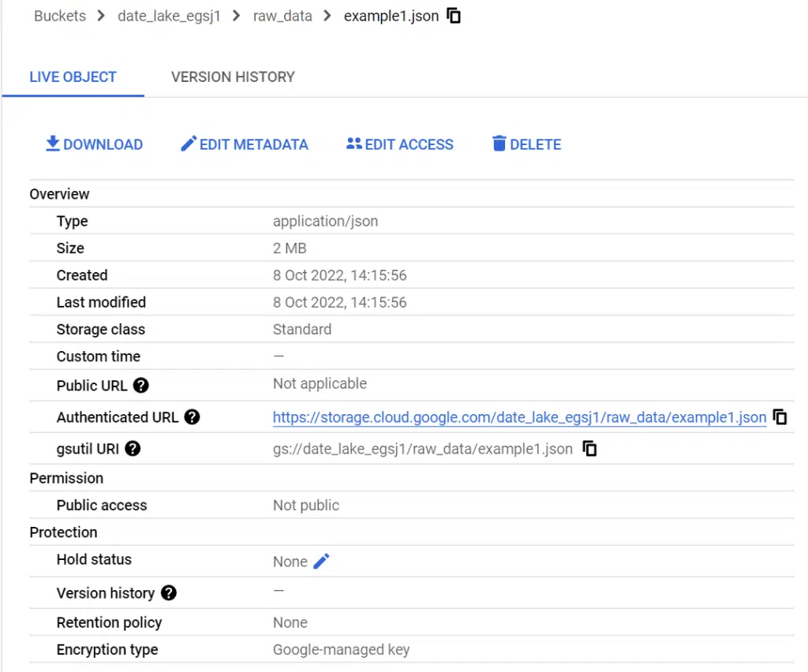Show help for Public URL
808x672 pixels.
tap(141, 386)
